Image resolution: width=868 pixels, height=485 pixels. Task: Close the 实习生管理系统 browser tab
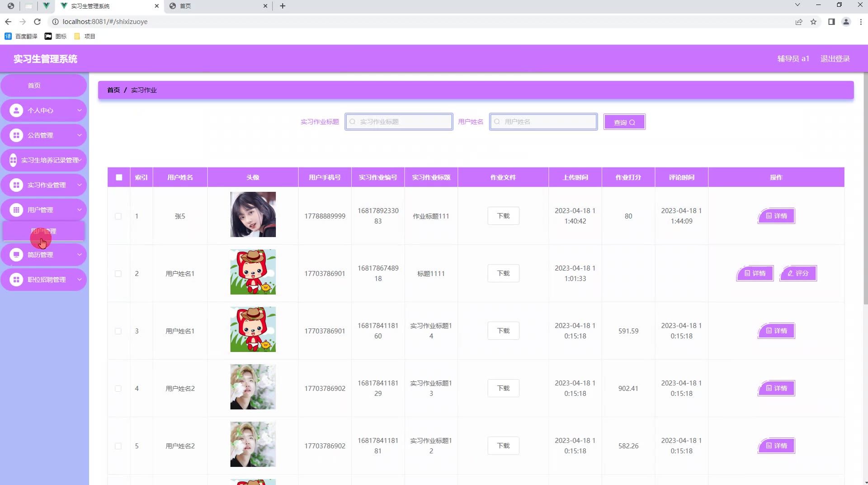click(x=157, y=6)
